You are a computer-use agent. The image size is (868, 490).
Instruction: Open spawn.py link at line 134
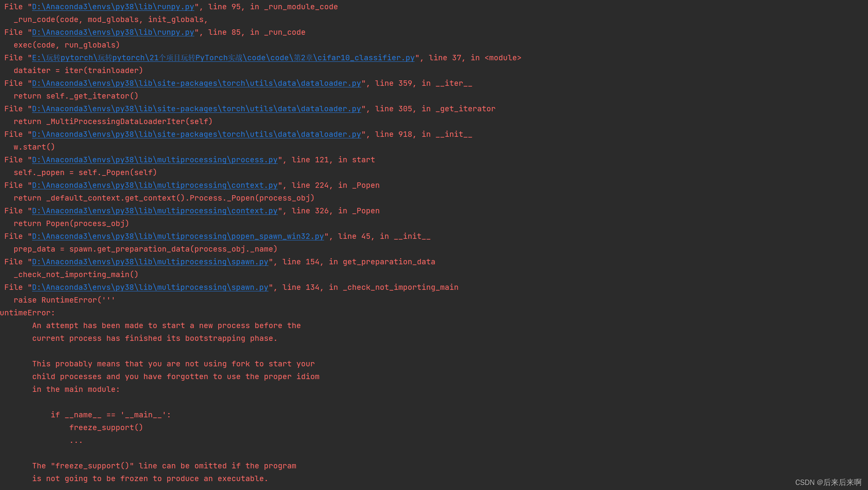point(150,288)
